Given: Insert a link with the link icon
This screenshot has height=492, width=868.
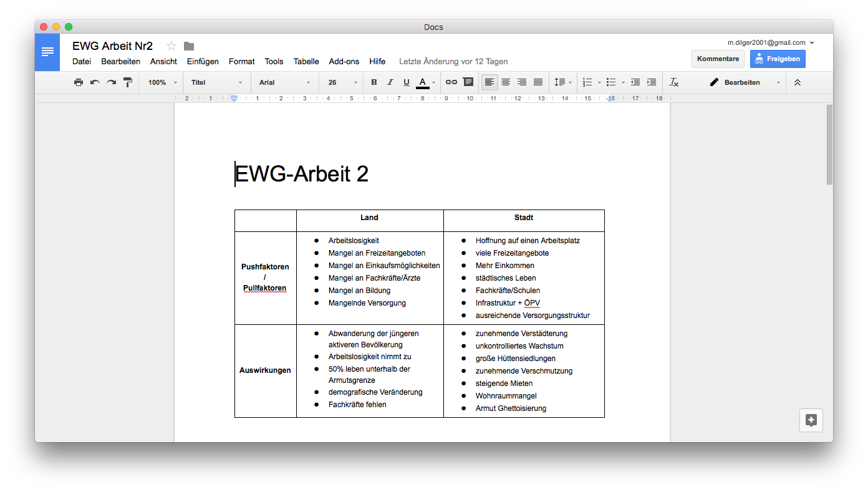Looking at the screenshot, I should tap(451, 82).
